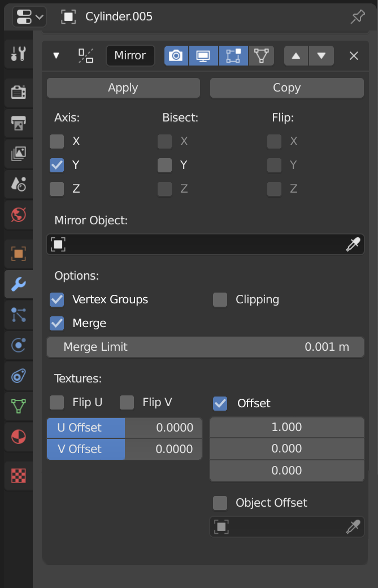Click the Object Offset object field

[x=287, y=527]
